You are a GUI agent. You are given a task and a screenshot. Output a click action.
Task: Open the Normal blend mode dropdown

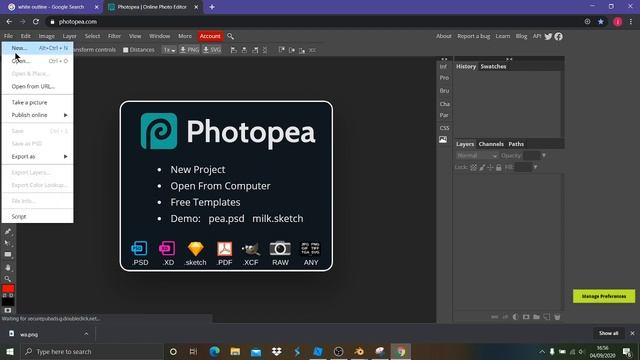tap(477, 156)
